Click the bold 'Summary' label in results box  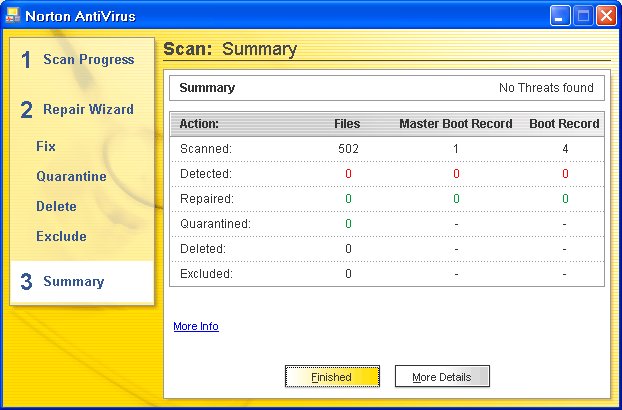coord(207,88)
